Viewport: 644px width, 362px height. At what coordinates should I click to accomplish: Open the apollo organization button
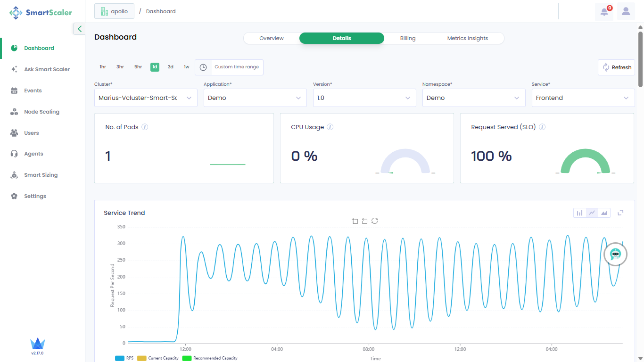[114, 11]
